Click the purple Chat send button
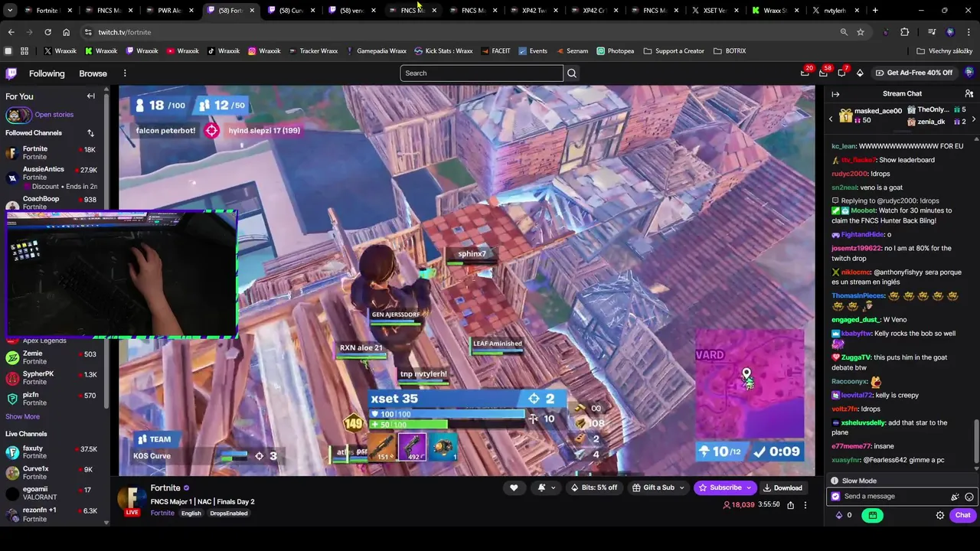This screenshot has height=551, width=980. point(962,515)
